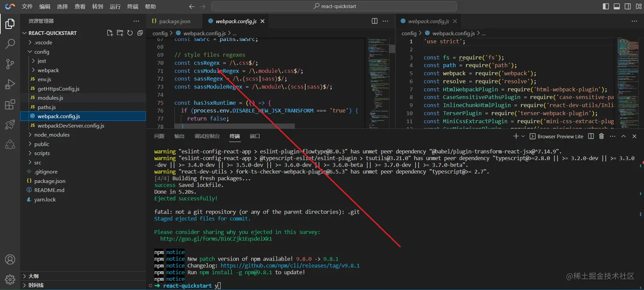Open the Customize Layout icon
The image size is (644, 290).
pos(638,6)
